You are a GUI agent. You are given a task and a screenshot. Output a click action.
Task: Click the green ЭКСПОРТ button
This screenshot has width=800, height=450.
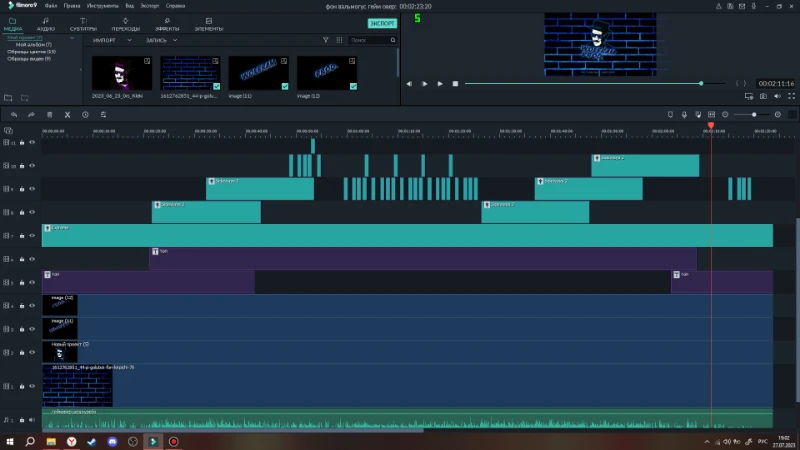point(382,23)
